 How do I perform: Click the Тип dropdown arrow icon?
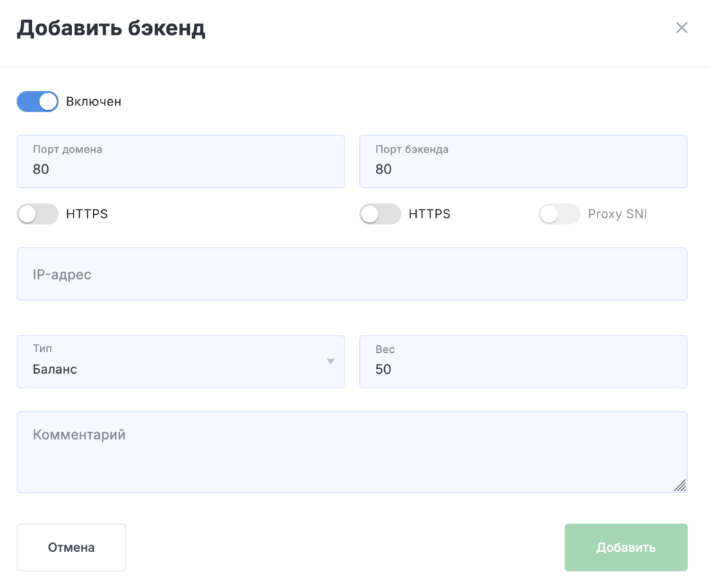pyautogui.click(x=331, y=361)
